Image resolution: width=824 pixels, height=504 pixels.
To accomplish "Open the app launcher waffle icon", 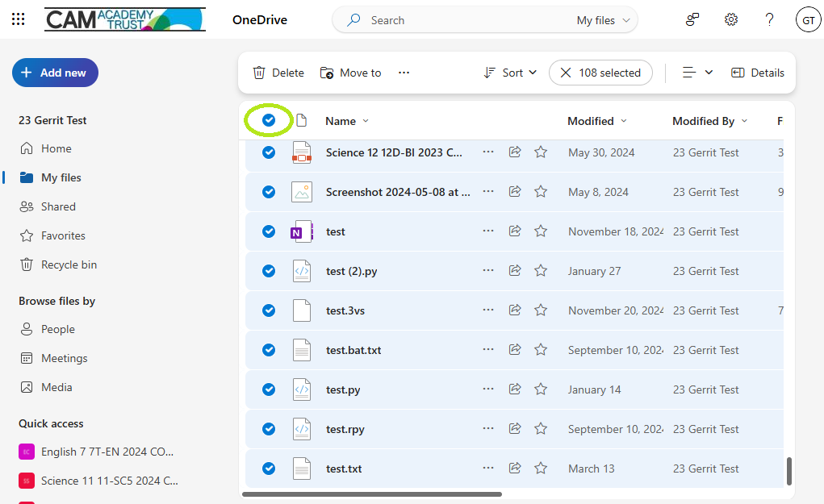I will 19,20.
